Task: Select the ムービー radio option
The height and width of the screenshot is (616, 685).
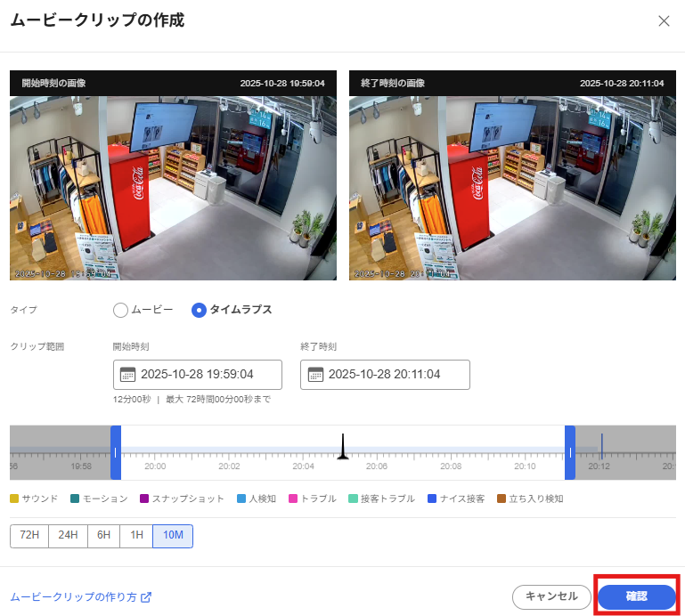Action: pos(120,310)
